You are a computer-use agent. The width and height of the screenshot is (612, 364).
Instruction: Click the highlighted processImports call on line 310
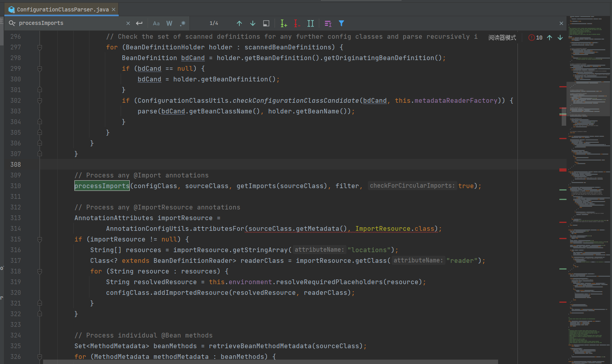click(102, 186)
